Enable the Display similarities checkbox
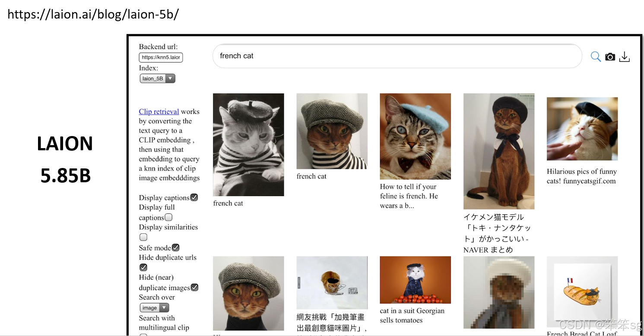 (143, 237)
